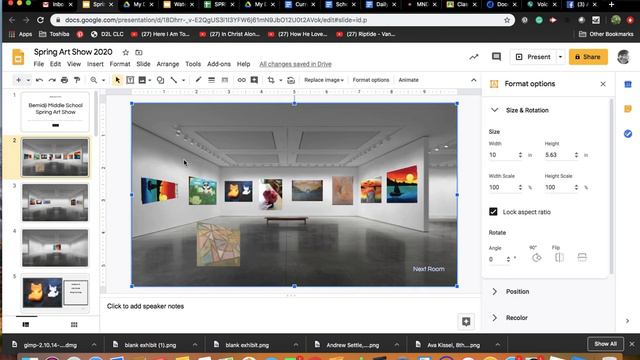Image resolution: width=640 pixels, height=360 pixels.
Task: Uncheck Lock aspect ratio
Action: (x=493, y=211)
